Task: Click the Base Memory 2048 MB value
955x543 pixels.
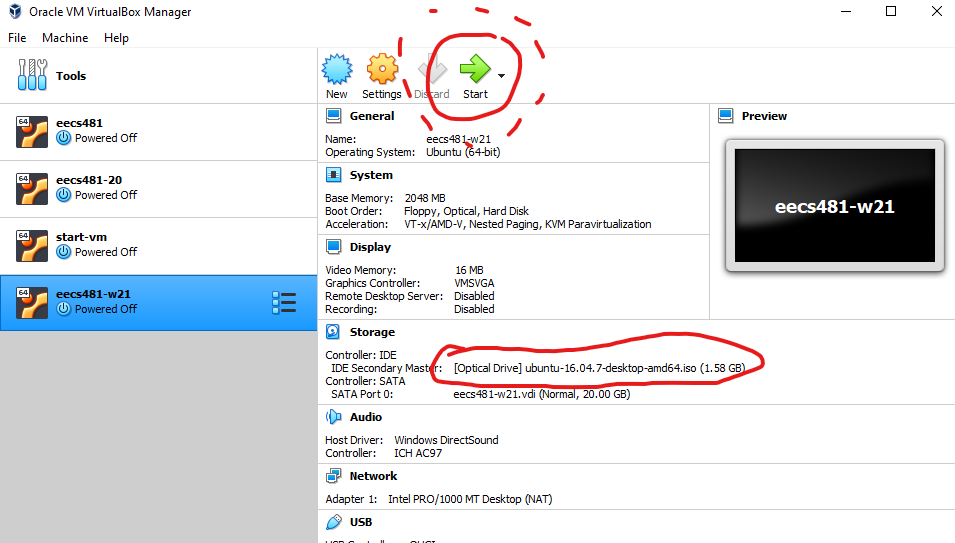Action: pos(425,198)
